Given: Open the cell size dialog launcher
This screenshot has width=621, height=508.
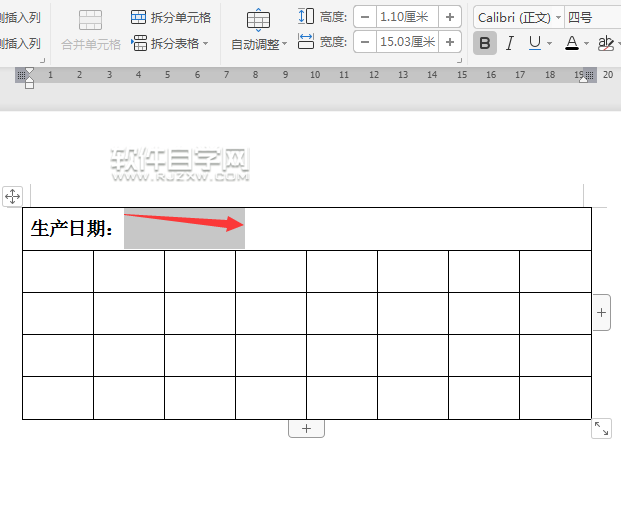Looking at the screenshot, I should pos(459,61).
